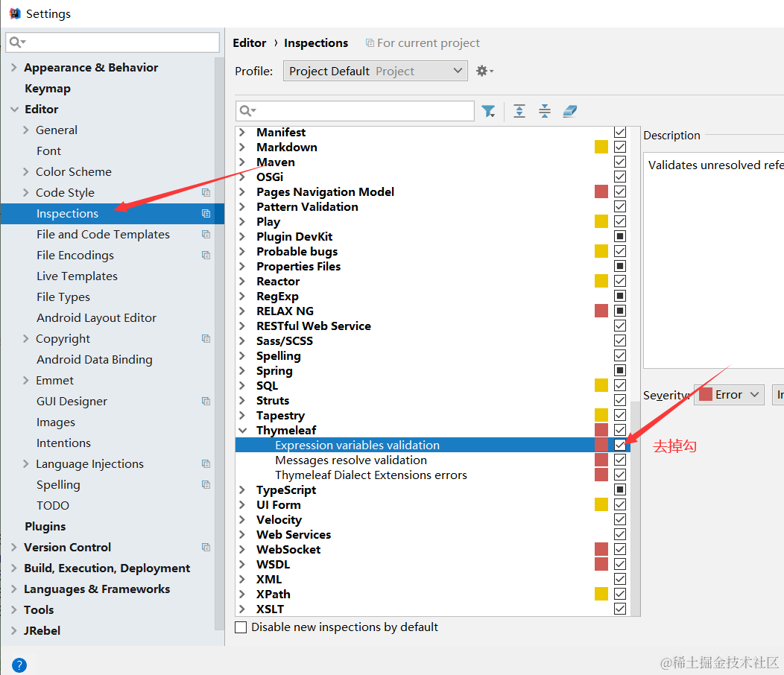
Task: Select the Messages resolve validation inspection
Action: point(351,460)
